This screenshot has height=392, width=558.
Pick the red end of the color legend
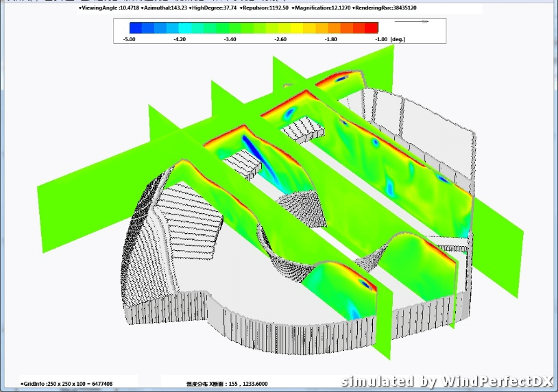(372, 28)
